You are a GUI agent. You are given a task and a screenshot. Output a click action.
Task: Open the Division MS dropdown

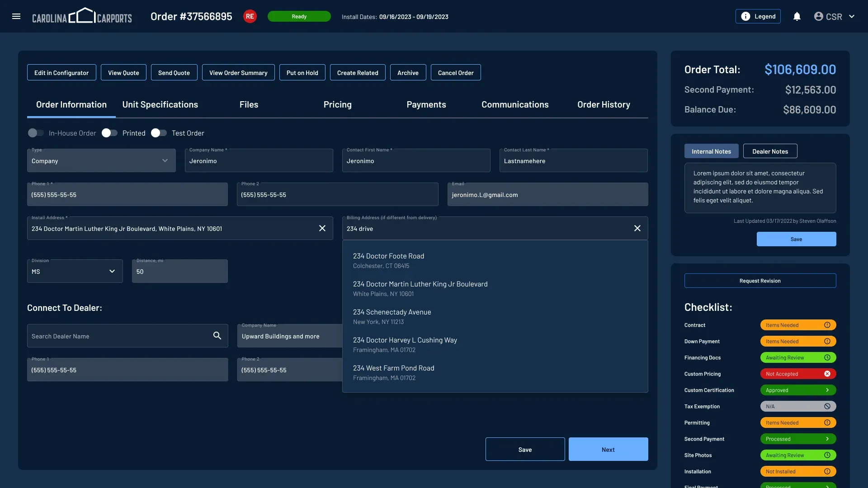75,271
